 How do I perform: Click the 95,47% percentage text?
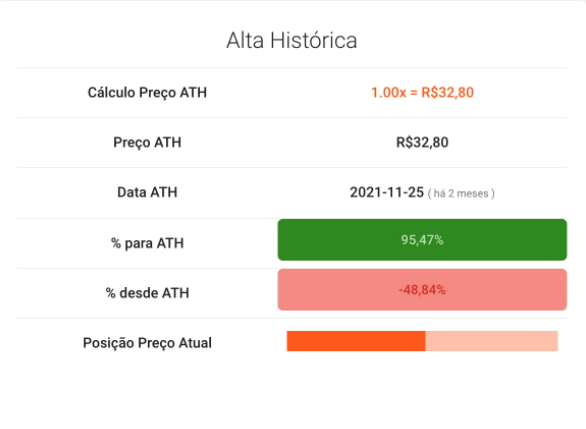pyautogui.click(x=422, y=240)
